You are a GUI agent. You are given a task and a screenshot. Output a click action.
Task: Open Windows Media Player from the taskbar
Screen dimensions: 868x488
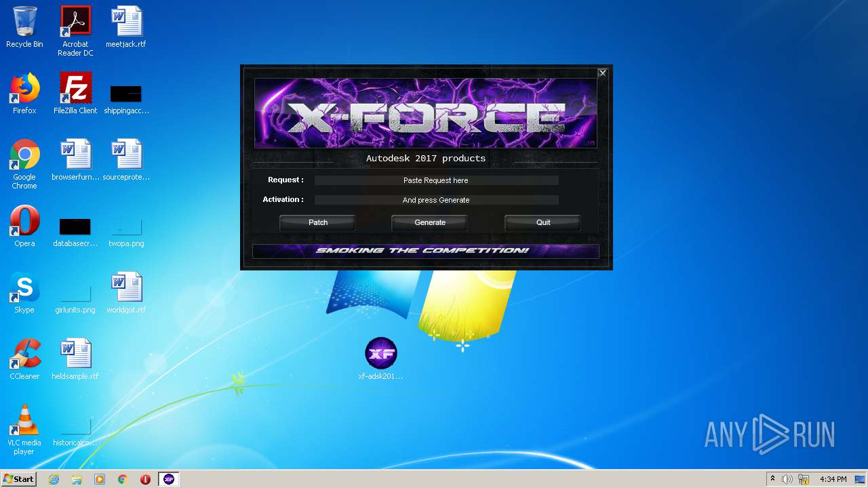[100, 479]
